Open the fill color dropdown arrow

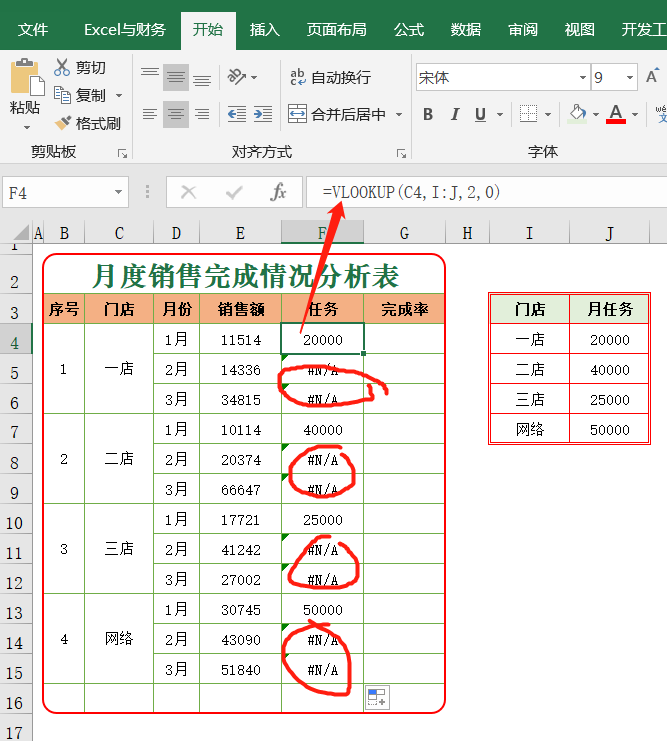pyautogui.click(x=596, y=114)
